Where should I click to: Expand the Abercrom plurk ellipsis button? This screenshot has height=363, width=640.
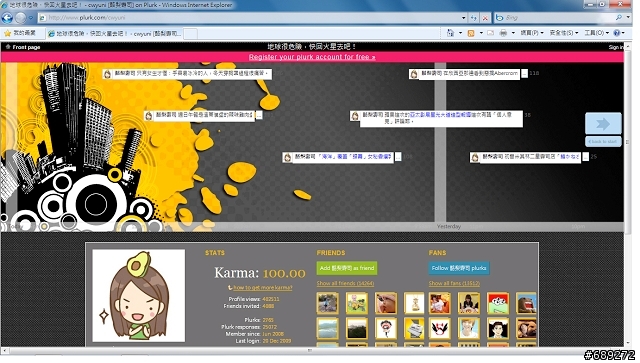(524, 74)
